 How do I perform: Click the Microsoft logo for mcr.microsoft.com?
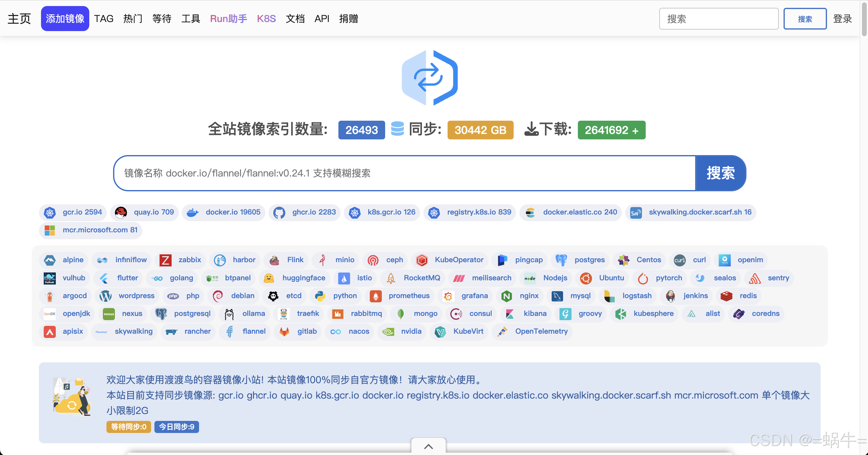tap(50, 230)
